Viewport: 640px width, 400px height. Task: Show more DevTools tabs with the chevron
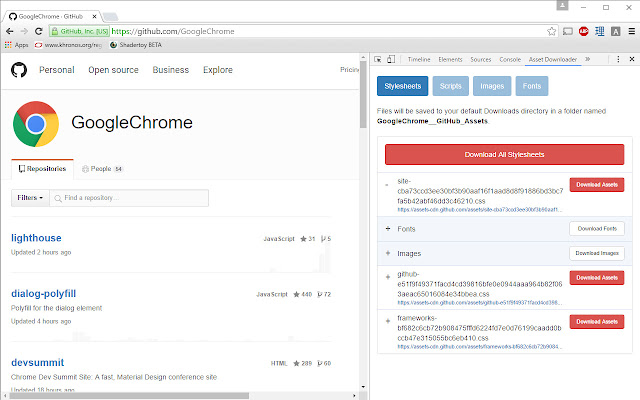(587, 59)
